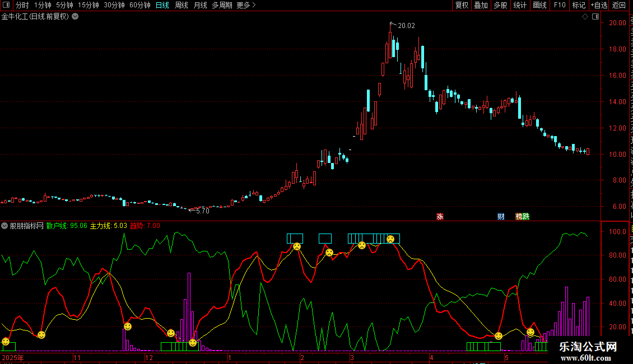Switch to 分时 intraday view
633x364 pixels.
click(22, 5)
